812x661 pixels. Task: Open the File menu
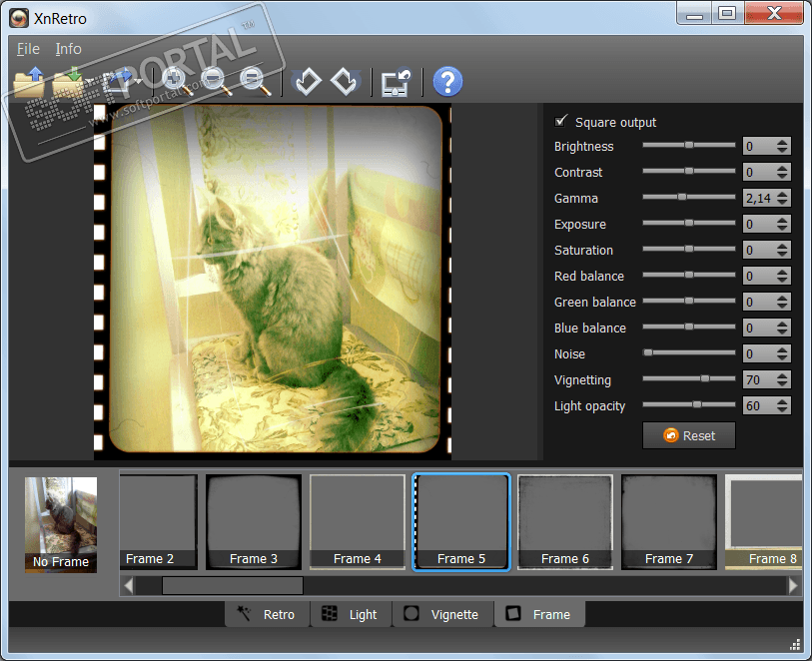pos(28,49)
